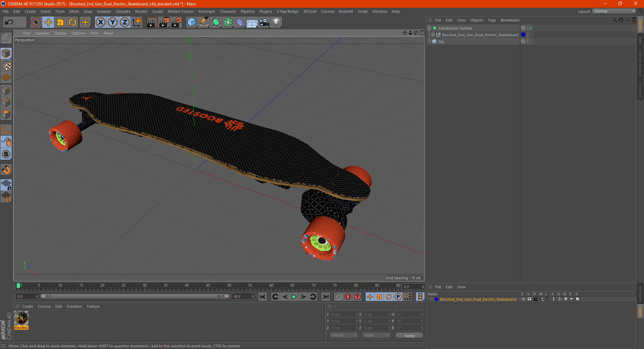Open Edit Render Settings icon

pyautogui.click(x=176, y=22)
